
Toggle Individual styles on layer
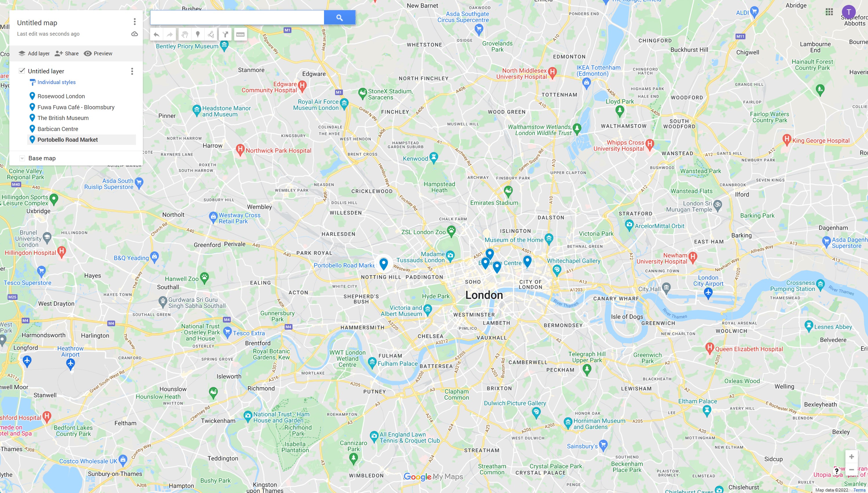[x=55, y=82]
